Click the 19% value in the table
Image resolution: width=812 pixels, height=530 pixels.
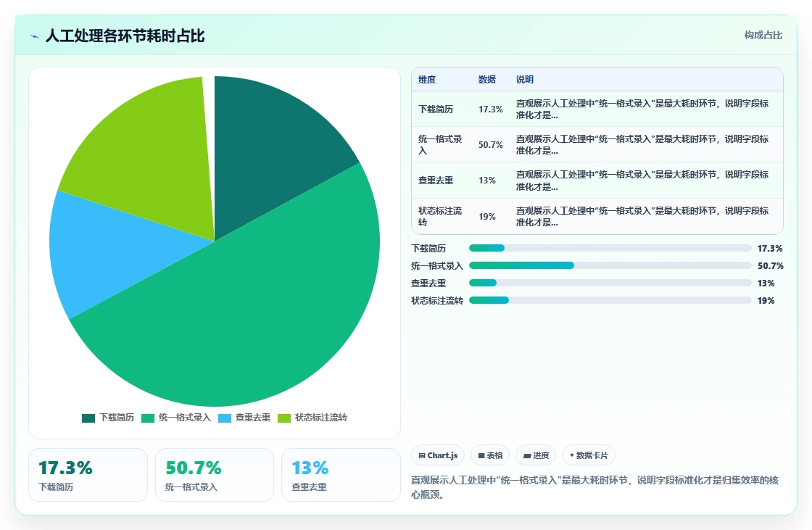click(486, 216)
